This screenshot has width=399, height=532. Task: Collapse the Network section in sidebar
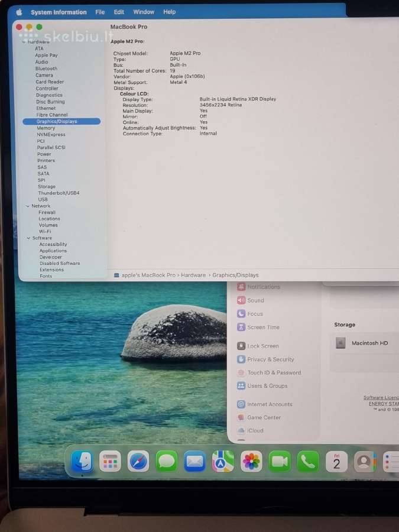[x=28, y=206]
